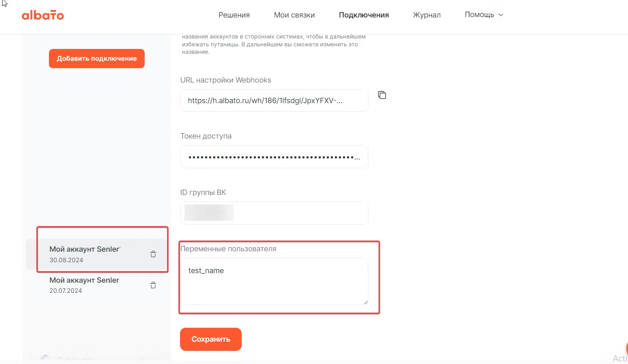
Task: Delete the Senler account dated 30.08.2024
Action: [x=153, y=254]
